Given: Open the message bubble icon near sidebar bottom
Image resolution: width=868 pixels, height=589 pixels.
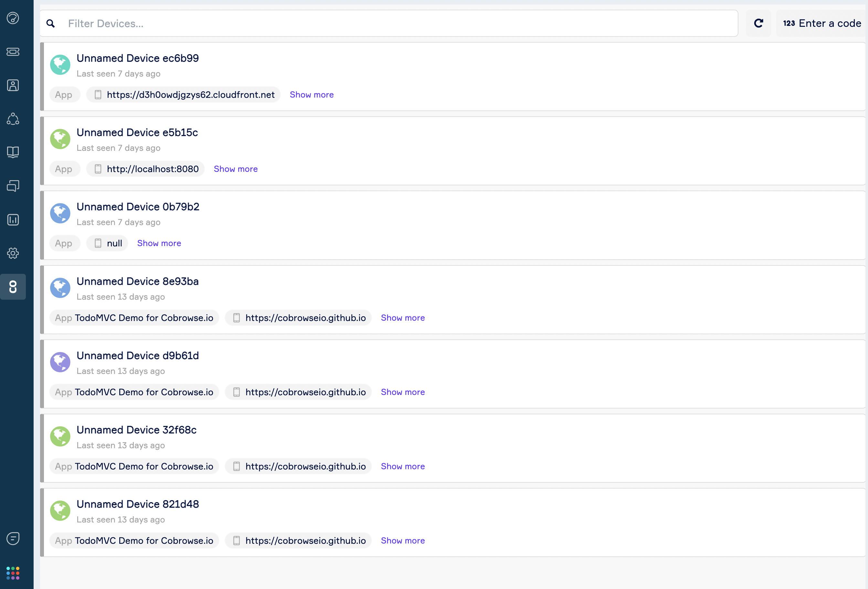Looking at the screenshot, I should [13, 538].
